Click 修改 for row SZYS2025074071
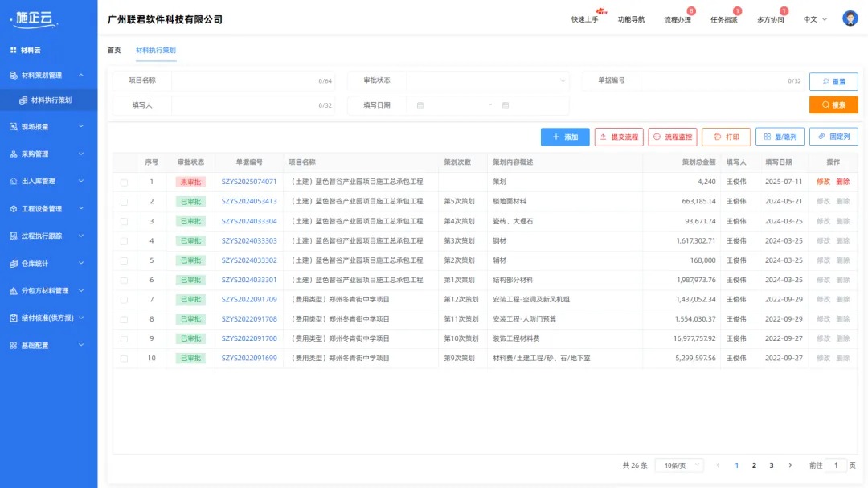 tap(823, 182)
